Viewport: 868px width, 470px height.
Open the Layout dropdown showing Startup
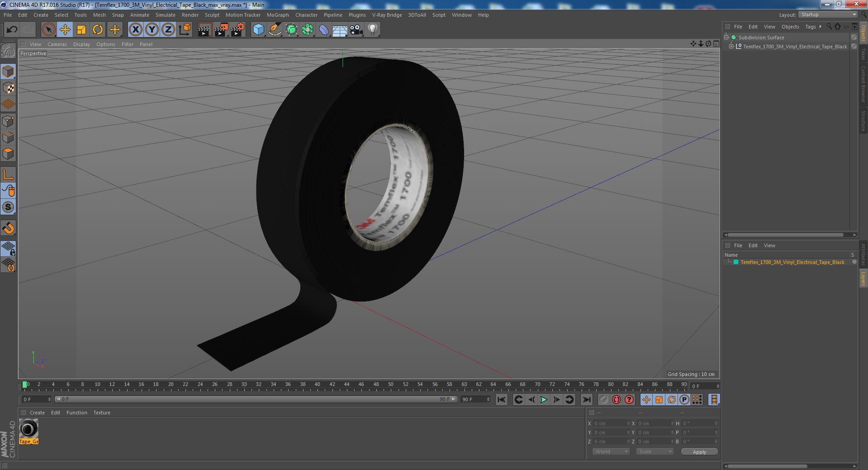tap(828, 15)
